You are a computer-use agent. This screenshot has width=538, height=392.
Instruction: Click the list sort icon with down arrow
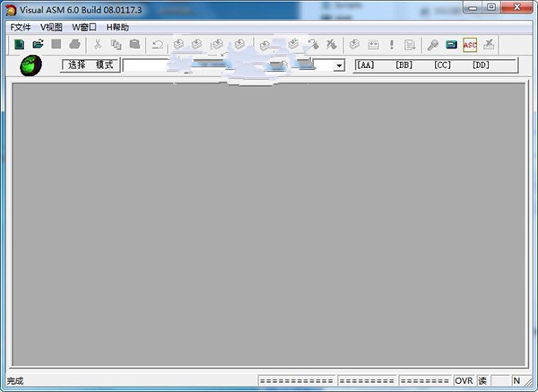pos(410,45)
